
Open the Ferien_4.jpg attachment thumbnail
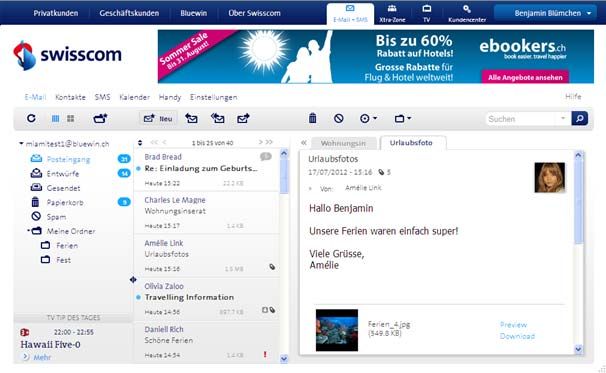click(337, 330)
